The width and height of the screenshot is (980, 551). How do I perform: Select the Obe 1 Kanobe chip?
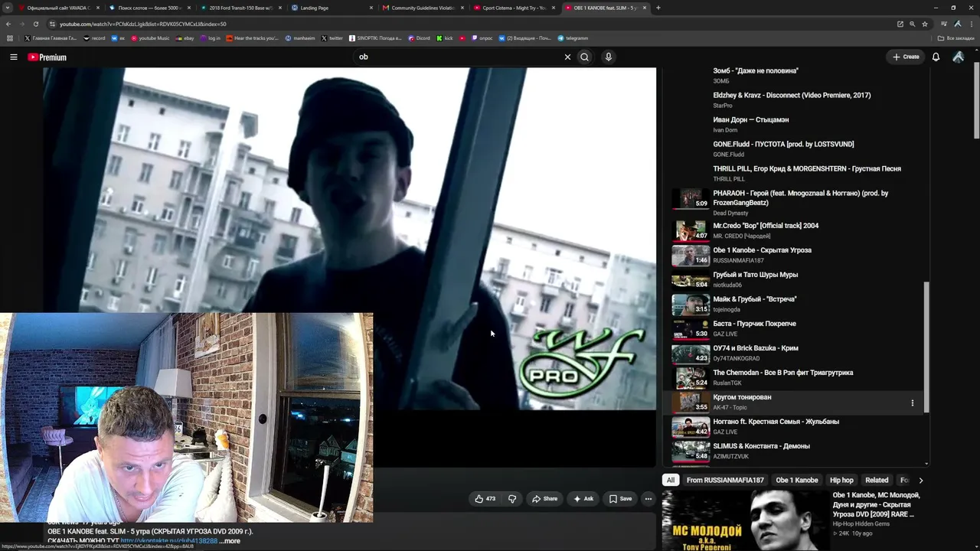pyautogui.click(x=797, y=480)
